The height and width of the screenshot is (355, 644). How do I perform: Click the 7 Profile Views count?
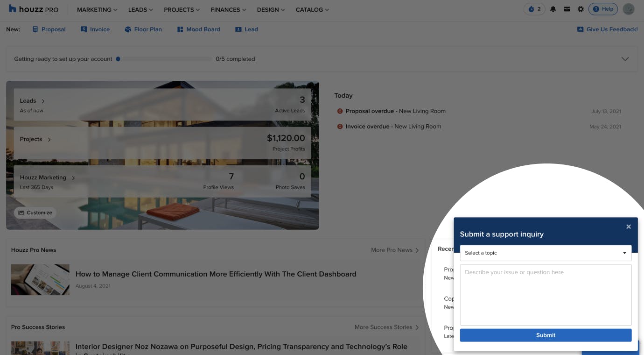231,177
